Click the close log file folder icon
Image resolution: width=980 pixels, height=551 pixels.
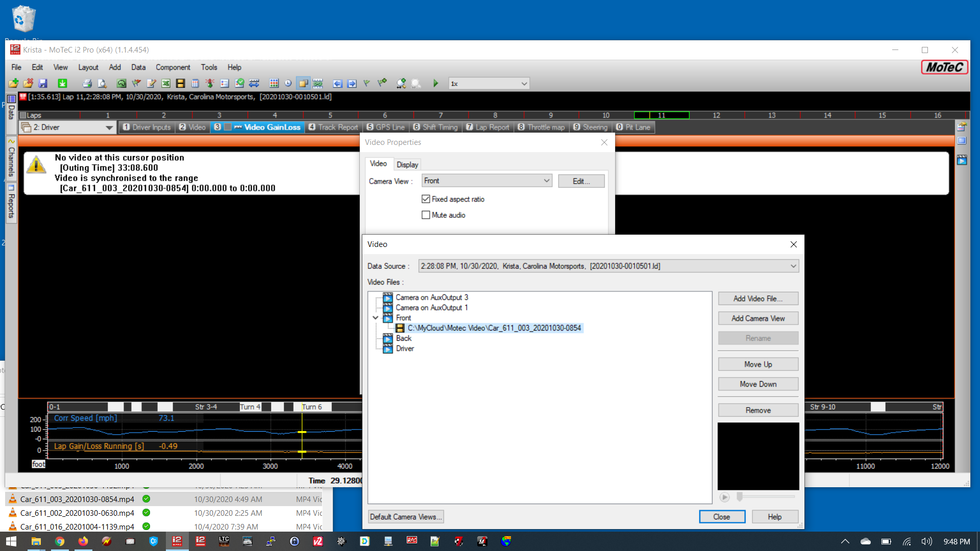29,83
